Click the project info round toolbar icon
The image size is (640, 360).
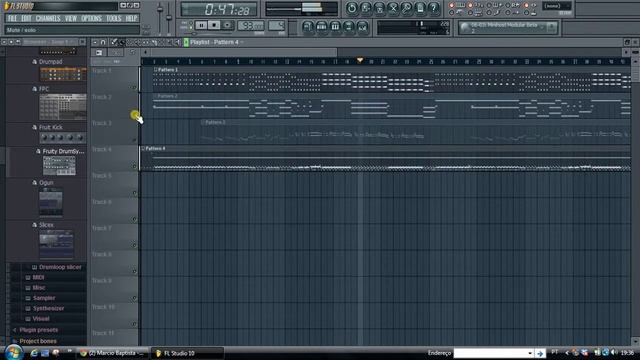tap(420, 8)
